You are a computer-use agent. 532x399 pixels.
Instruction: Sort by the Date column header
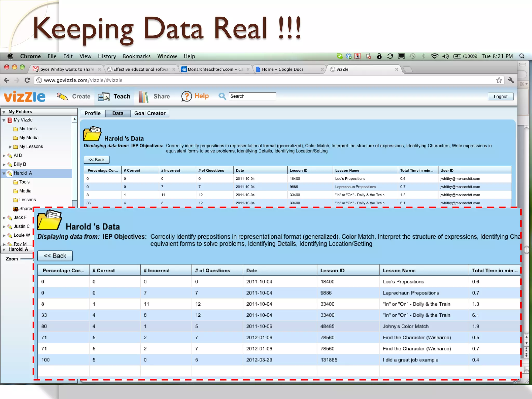coord(260,170)
